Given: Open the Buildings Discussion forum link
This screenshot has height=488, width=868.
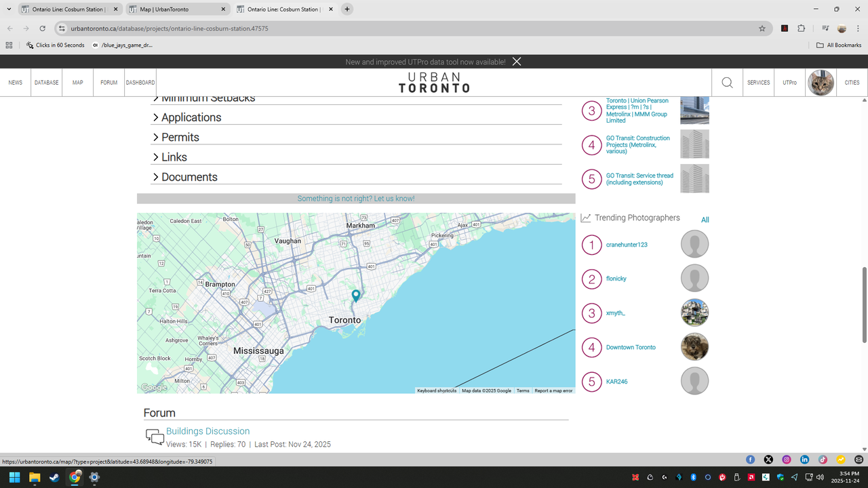Looking at the screenshot, I should click(208, 431).
